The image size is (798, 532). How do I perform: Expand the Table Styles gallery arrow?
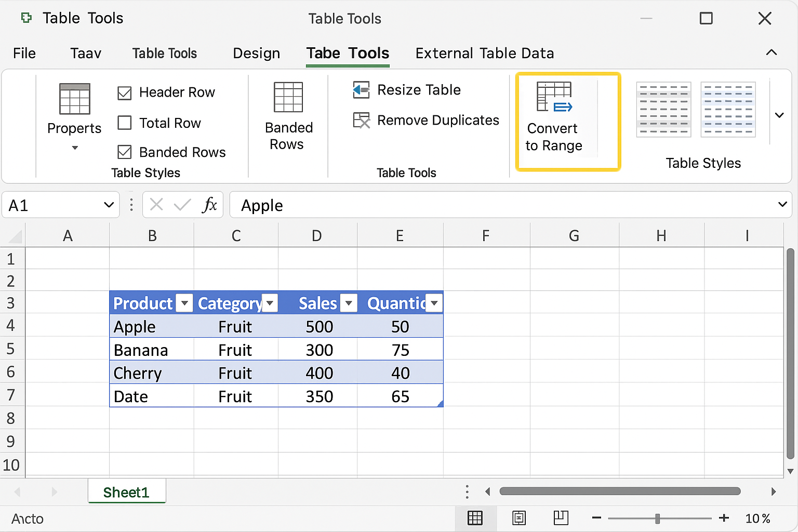tap(779, 115)
